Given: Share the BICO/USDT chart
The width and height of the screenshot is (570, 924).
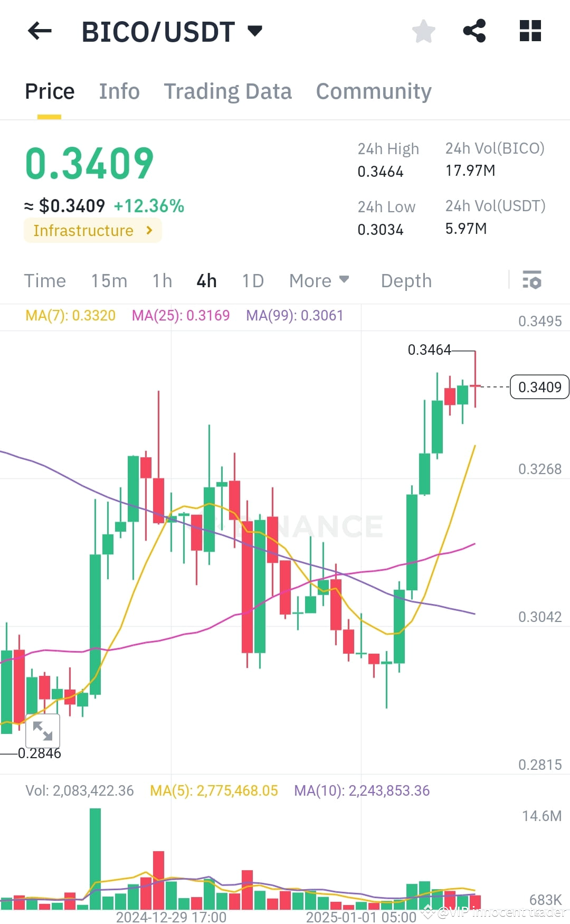Looking at the screenshot, I should pyautogui.click(x=474, y=31).
